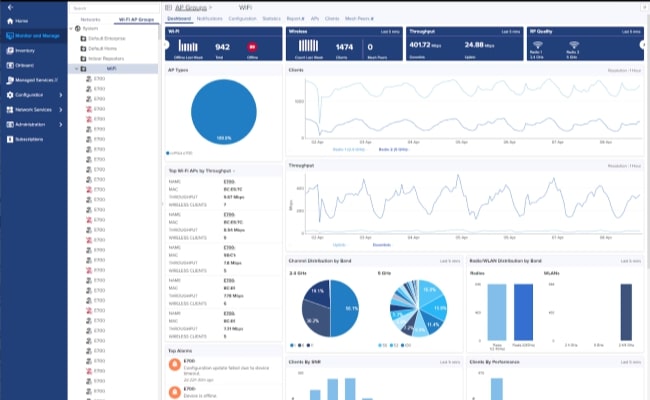Screen dimensions: 650x400
Task: Open the Clients tab
Action: pos(332,19)
